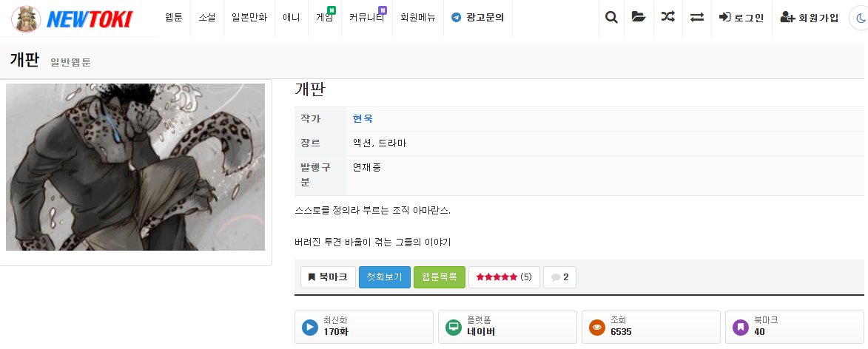Click the NEWTOKI avatar logo image
Image resolution: width=868 pixels, height=349 pixels.
click(25, 18)
